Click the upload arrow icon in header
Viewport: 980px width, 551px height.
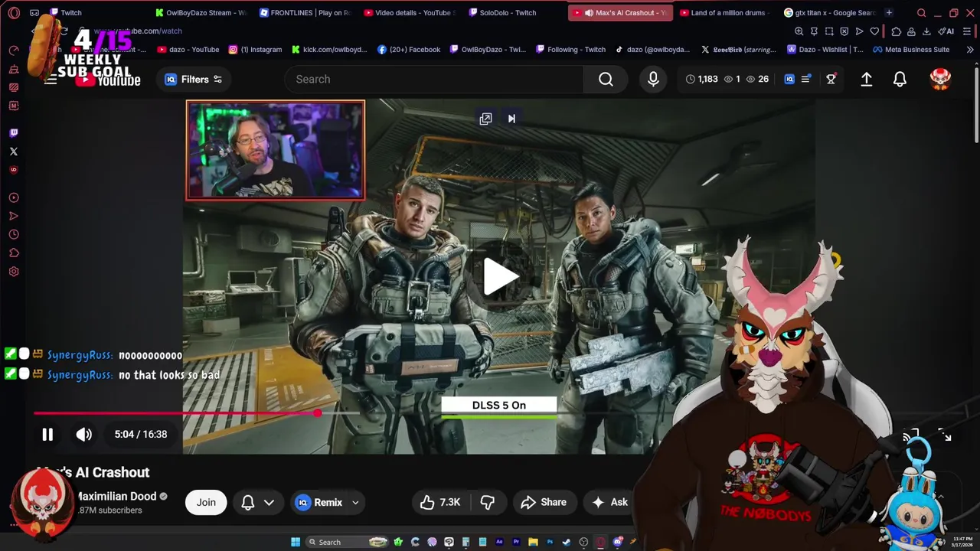867,79
